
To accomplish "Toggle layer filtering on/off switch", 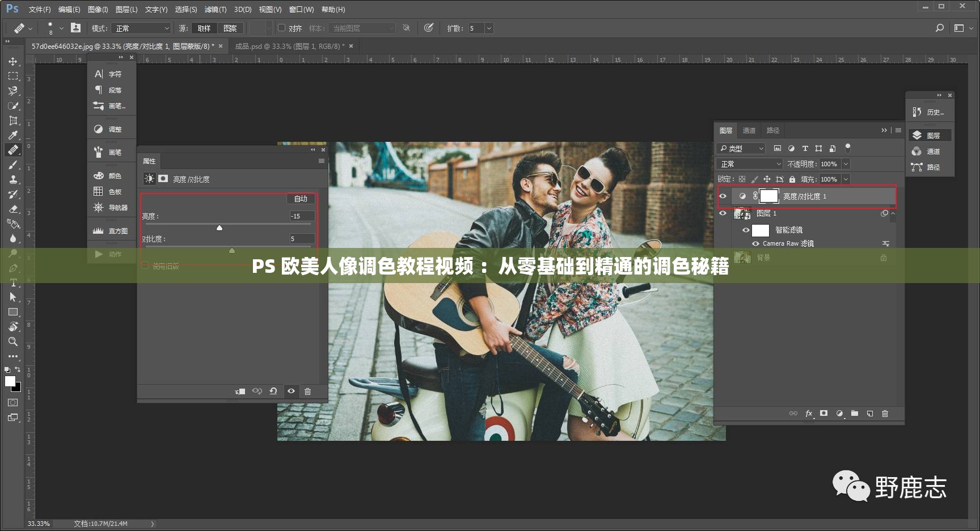I will coord(848,147).
